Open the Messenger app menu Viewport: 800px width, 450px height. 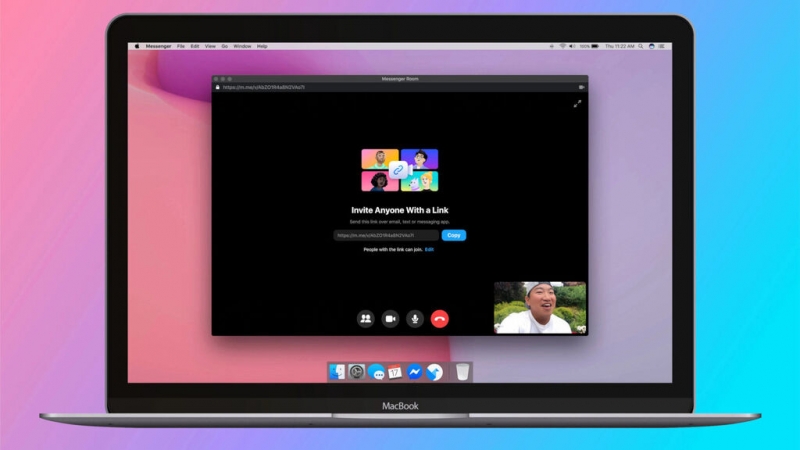159,46
